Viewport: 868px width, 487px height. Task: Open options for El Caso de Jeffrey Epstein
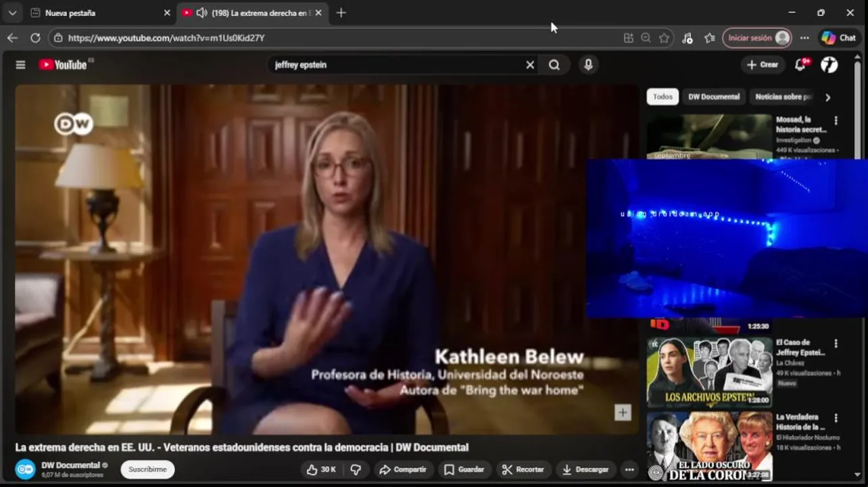pos(836,344)
